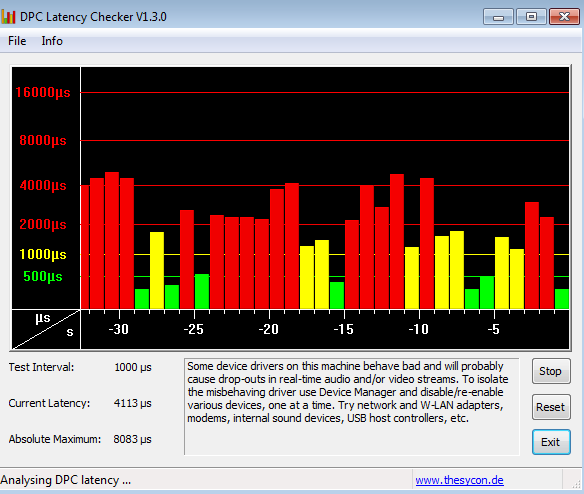This screenshot has height=494, width=584.
Task: Click the 16000µs threshold label
Action: (43, 92)
